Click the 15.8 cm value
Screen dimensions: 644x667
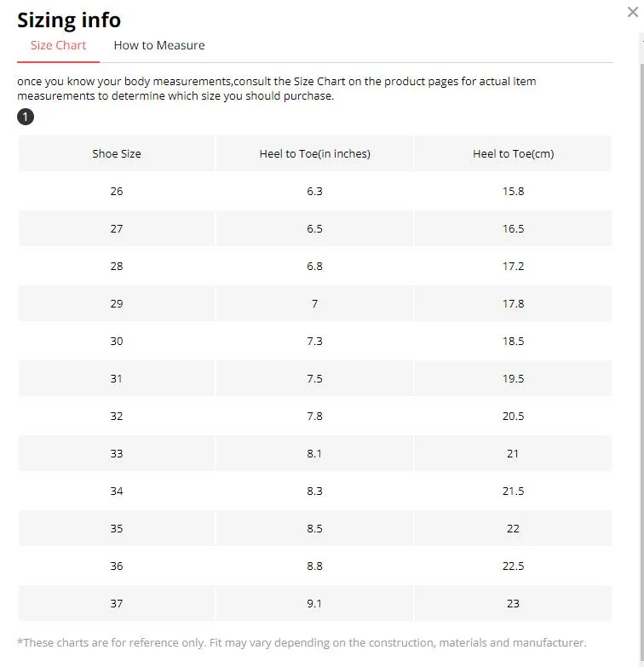(513, 191)
